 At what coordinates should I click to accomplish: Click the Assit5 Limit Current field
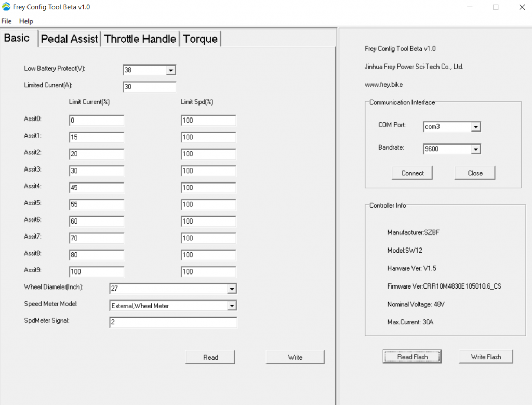(x=96, y=204)
